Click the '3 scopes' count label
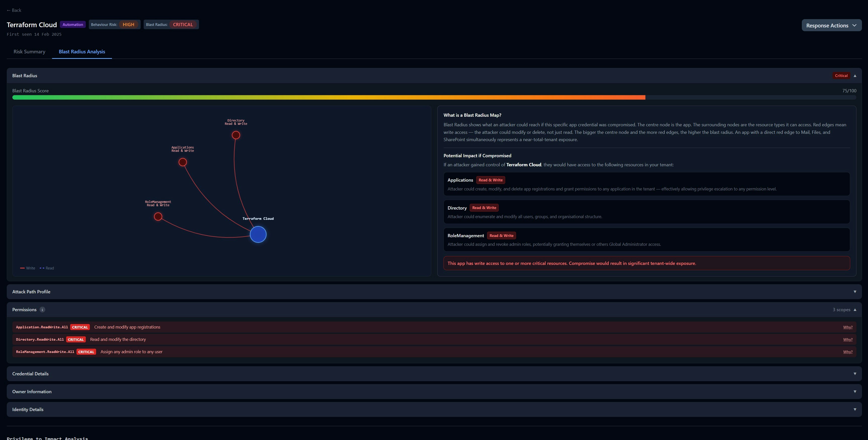Screen dimensions: 868x440 [x=841, y=310]
